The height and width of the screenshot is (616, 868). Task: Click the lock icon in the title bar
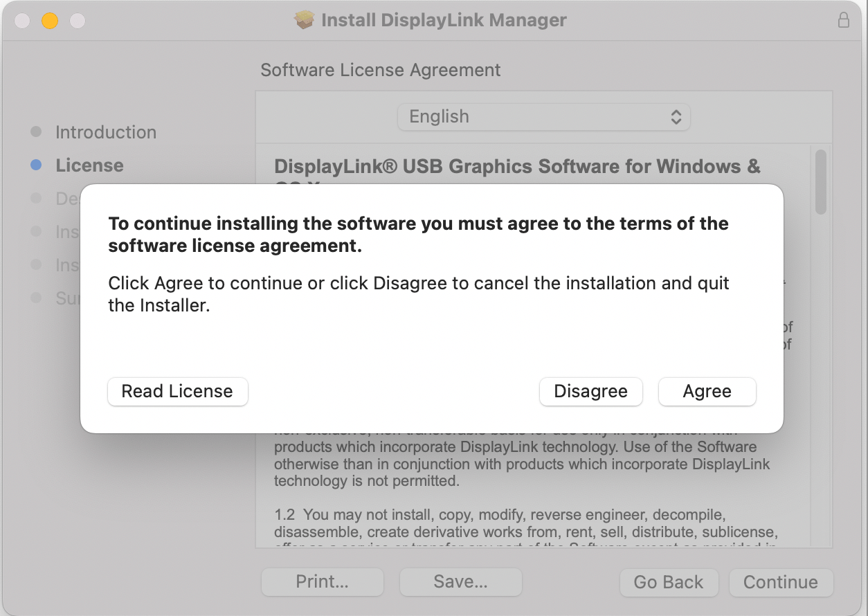point(844,20)
